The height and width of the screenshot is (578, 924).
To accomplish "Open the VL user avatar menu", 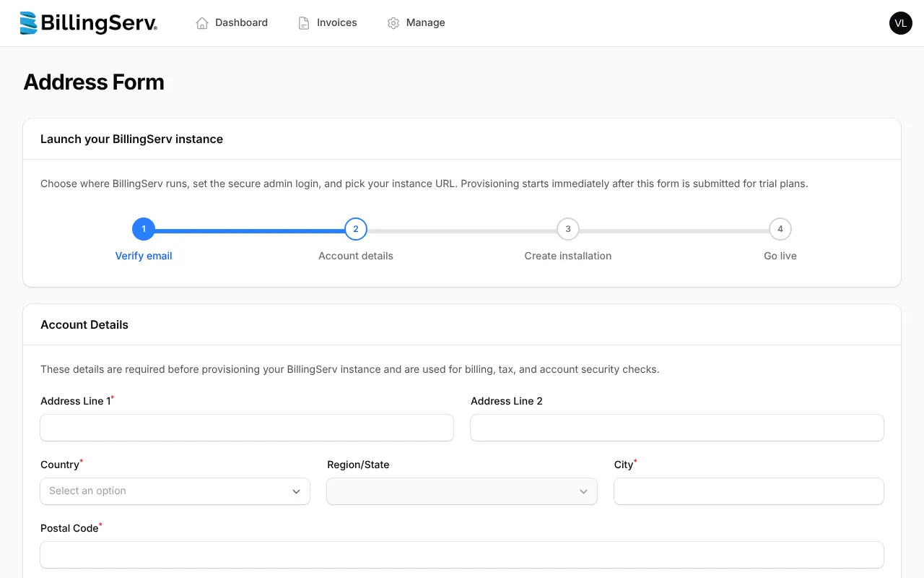I will pyautogui.click(x=901, y=23).
